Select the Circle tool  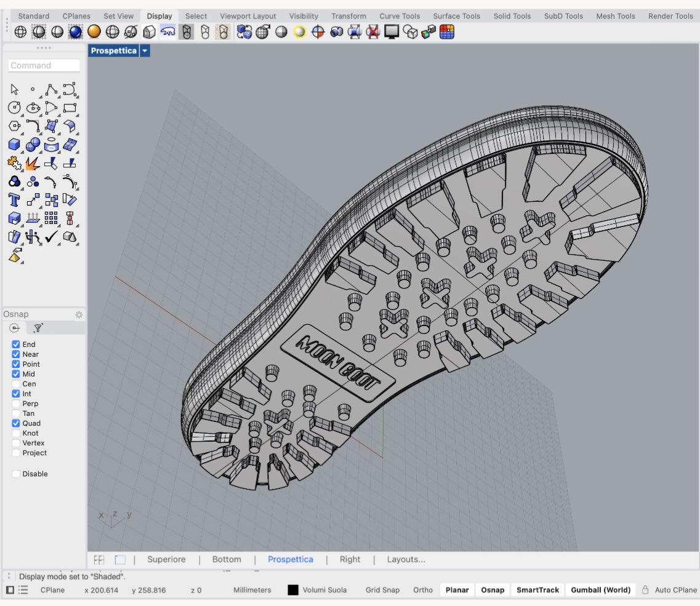(14, 108)
